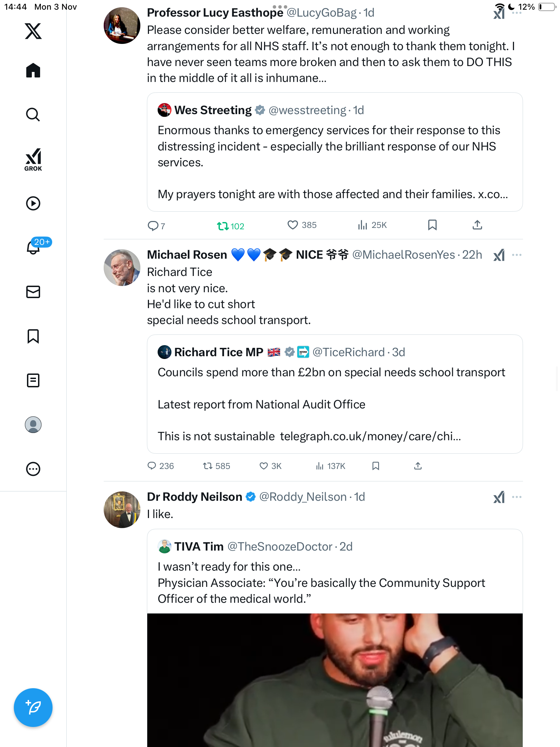Share Michael Rosen's post
The height and width of the screenshot is (747, 560).
418,466
